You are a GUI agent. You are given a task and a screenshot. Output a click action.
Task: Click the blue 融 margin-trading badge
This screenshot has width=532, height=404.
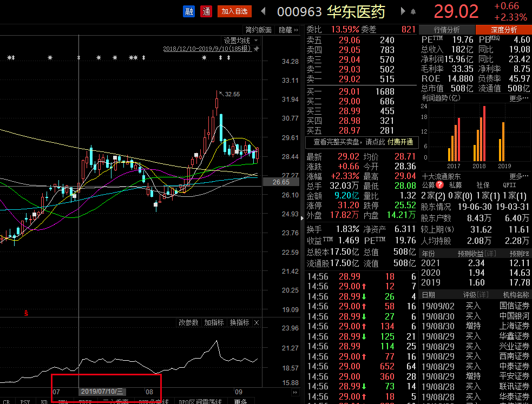coord(189,11)
